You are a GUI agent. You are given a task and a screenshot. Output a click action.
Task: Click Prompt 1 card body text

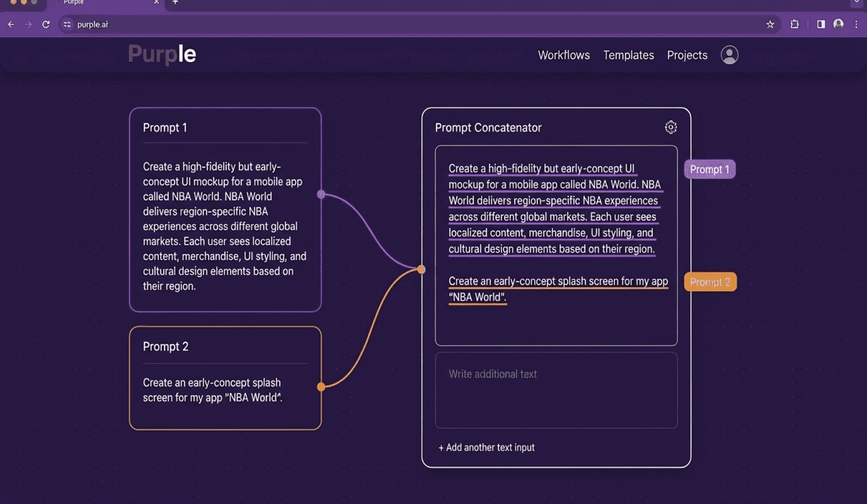[x=224, y=226]
